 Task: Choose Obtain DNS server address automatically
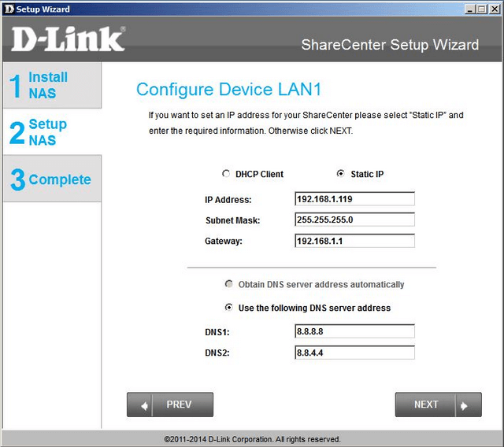[229, 284]
